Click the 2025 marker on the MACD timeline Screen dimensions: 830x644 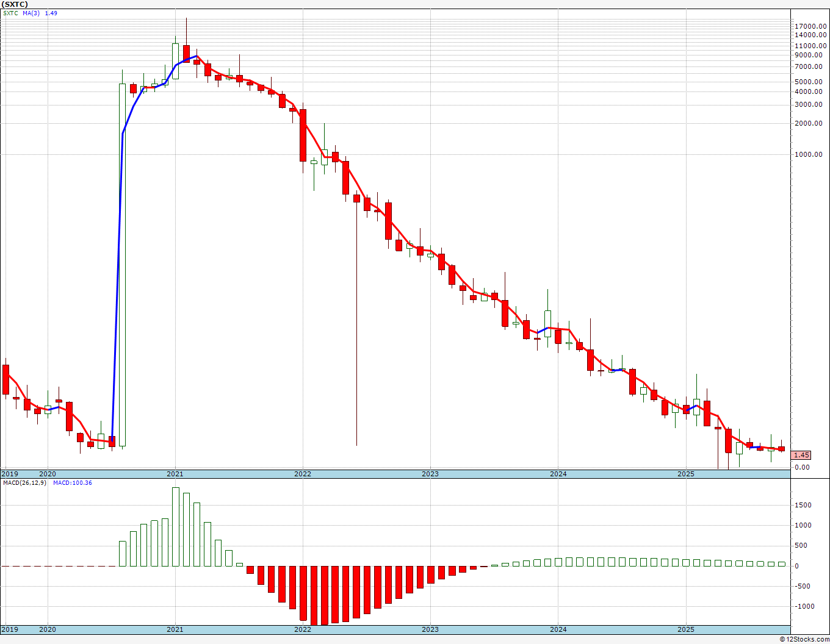click(686, 629)
